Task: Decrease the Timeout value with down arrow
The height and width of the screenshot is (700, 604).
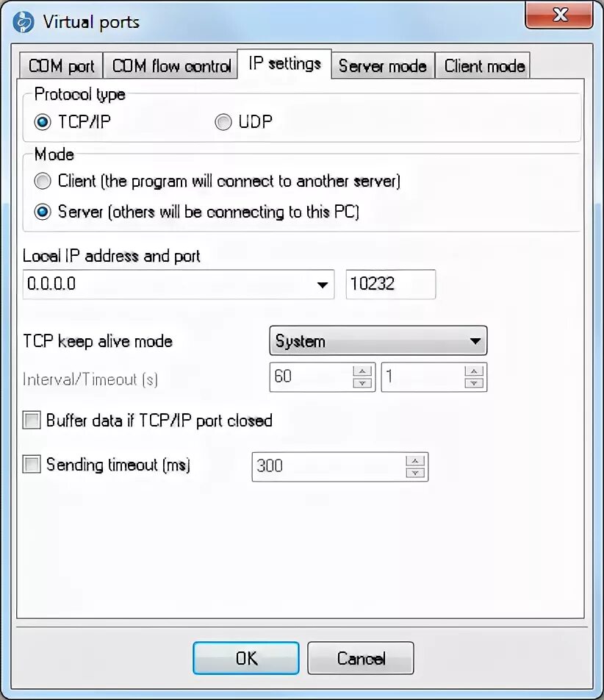Action: coord(474,383)
